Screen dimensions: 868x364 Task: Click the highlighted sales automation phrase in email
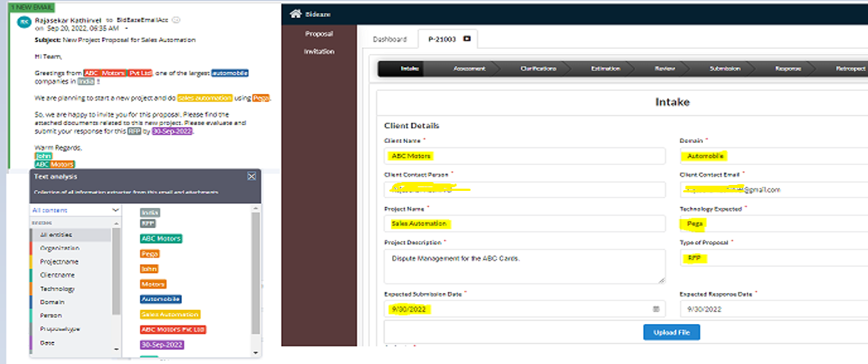click(x=205, y=98)
